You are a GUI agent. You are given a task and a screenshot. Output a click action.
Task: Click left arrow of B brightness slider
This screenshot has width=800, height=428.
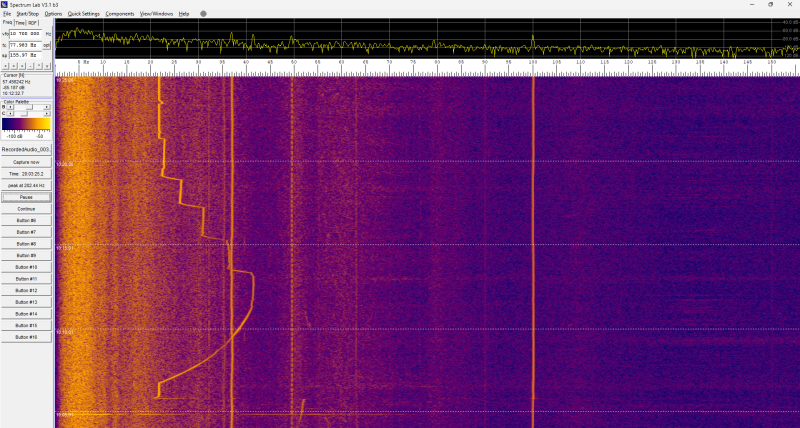pyautogui.click(x=10, y=107)
